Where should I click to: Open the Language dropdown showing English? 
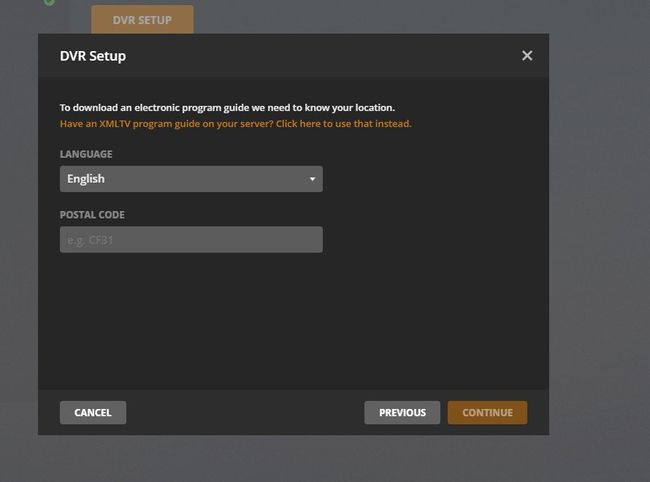point(190,179)
